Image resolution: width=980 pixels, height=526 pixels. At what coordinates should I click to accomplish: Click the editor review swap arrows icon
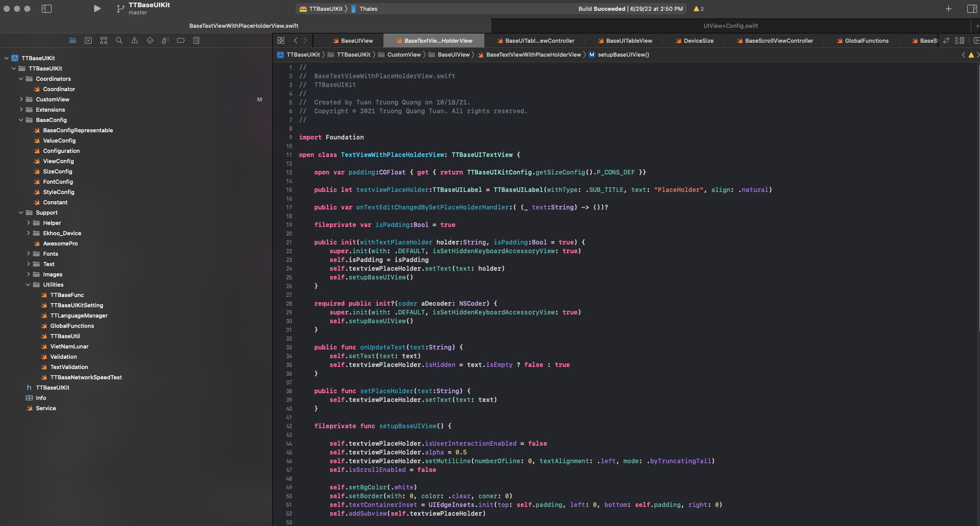(946, 40)
